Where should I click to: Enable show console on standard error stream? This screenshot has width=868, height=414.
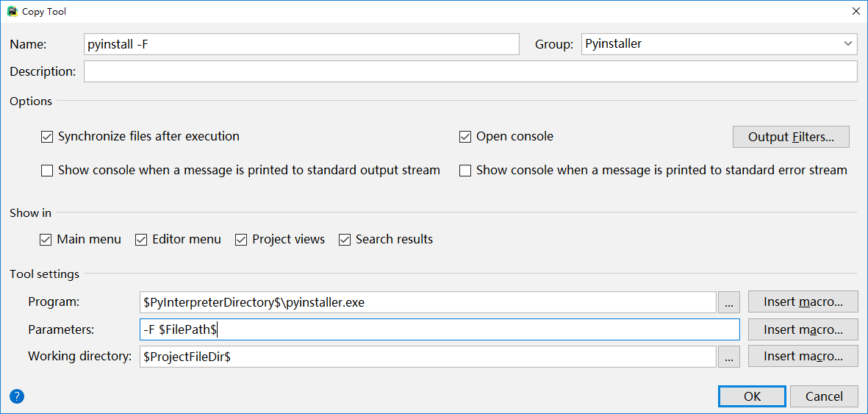[x=465, y=171]
